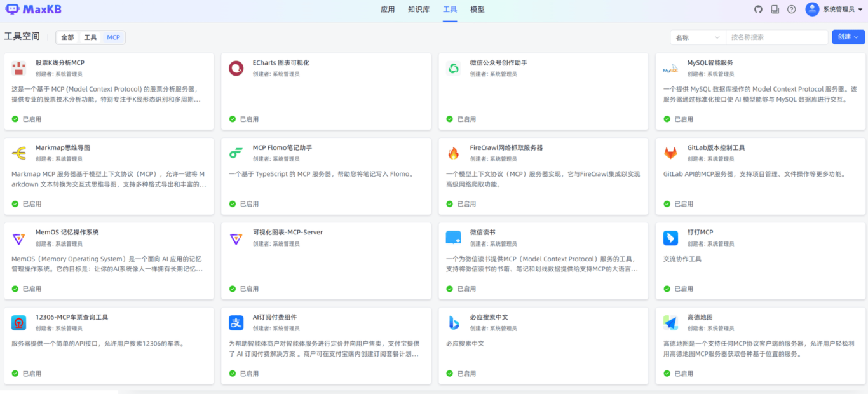Viewport: 868px width, 394px height.
Task: Click the 12306-MCP车票查询工具 title
Action: pyautogui.click(x=72, y=318)
